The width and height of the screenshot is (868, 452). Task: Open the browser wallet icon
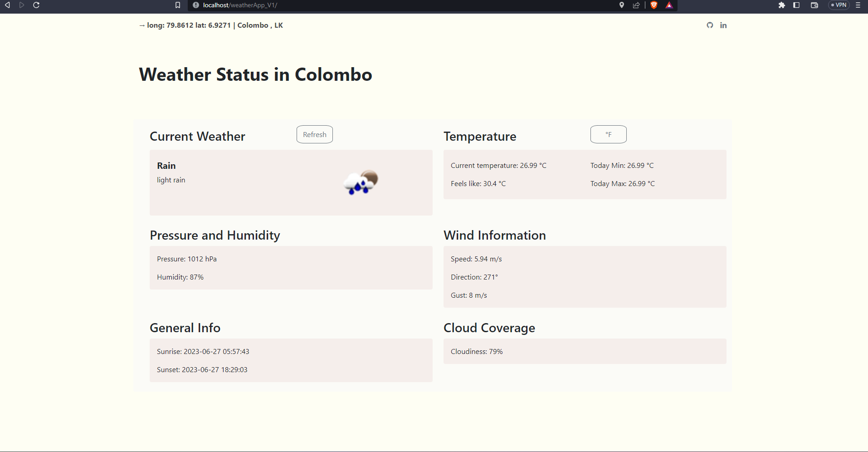(x=814, y=5)
